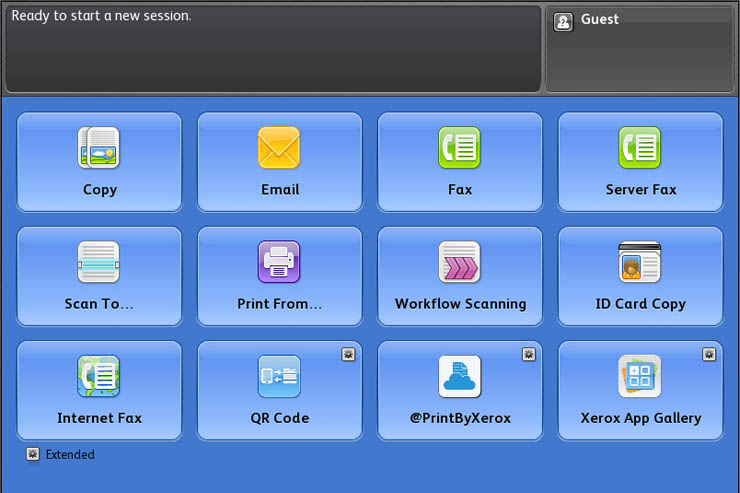
Task: Launch the Server Fax icon
Action: [x=640, y=148]
